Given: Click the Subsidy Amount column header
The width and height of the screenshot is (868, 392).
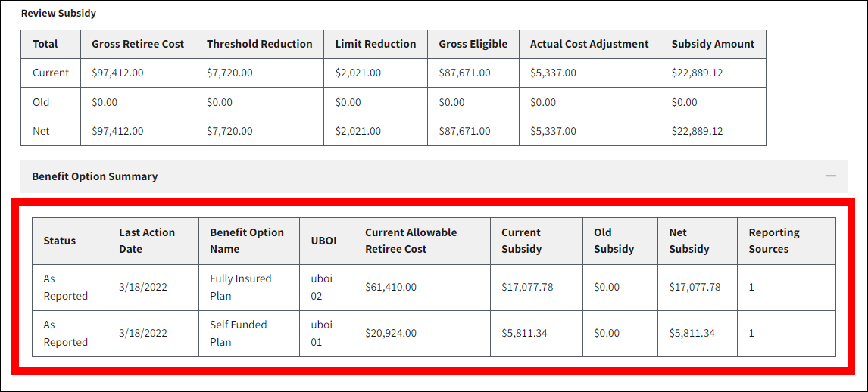Looking at the screenshot, I should (713, 44).
